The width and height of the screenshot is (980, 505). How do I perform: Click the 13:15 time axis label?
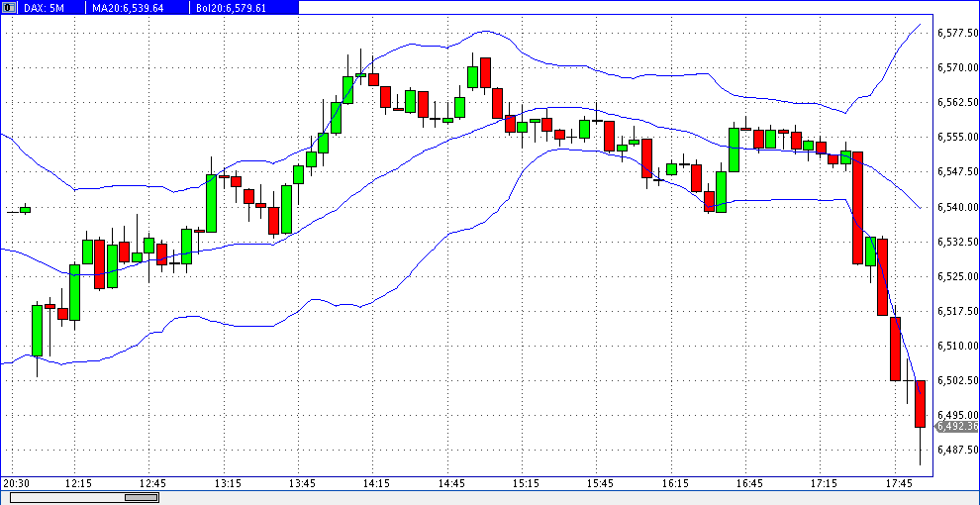pos(228,484)
